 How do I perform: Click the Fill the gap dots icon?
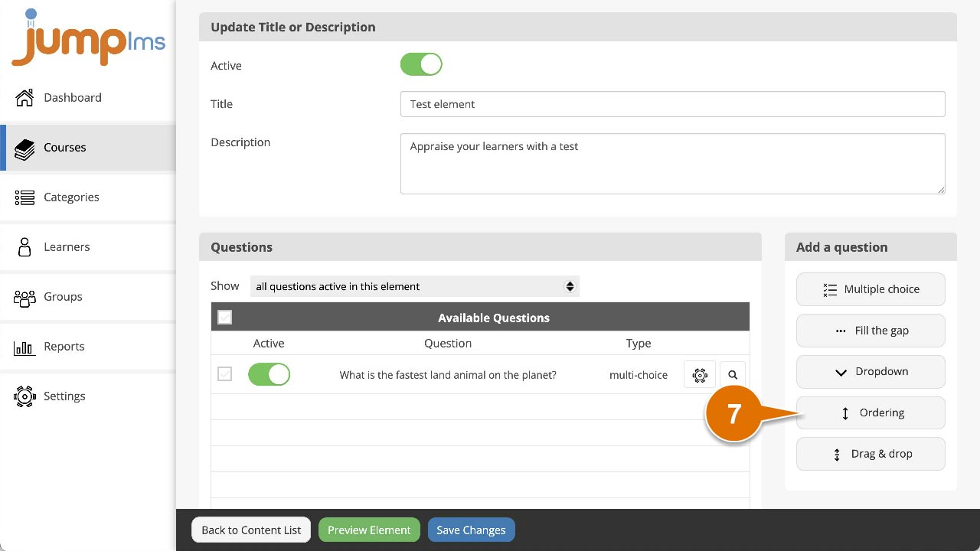pos(841,331)
